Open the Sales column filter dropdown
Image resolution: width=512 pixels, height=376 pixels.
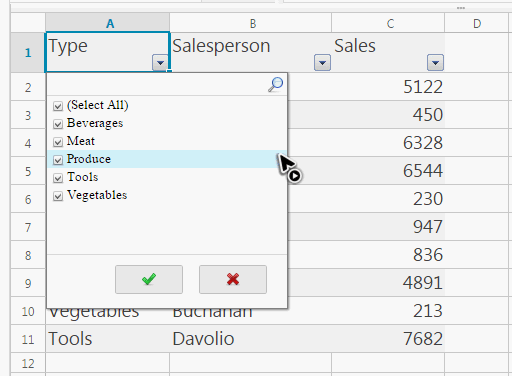coord(435,63)
